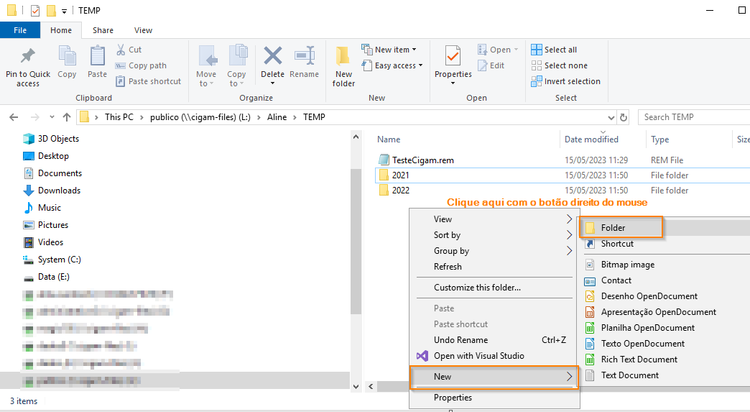Create a New folder from the ribbon
This screenshot has width=750, height=412.
pyautogui.click(x=343, y=67)
